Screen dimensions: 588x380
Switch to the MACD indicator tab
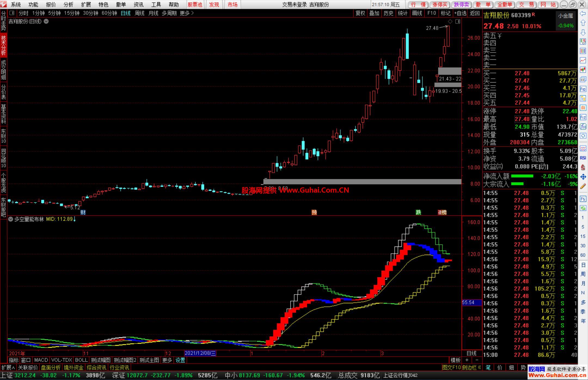41,360
